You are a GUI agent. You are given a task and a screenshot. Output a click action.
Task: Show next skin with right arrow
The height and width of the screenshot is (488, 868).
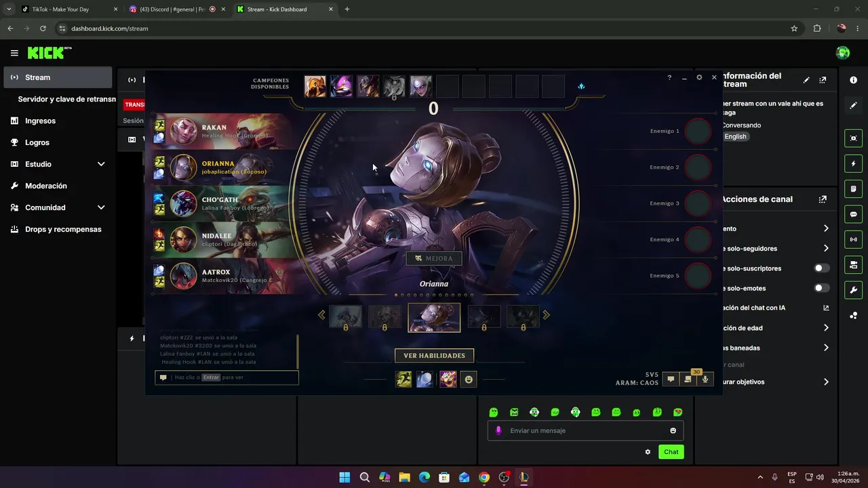[547, 315]
